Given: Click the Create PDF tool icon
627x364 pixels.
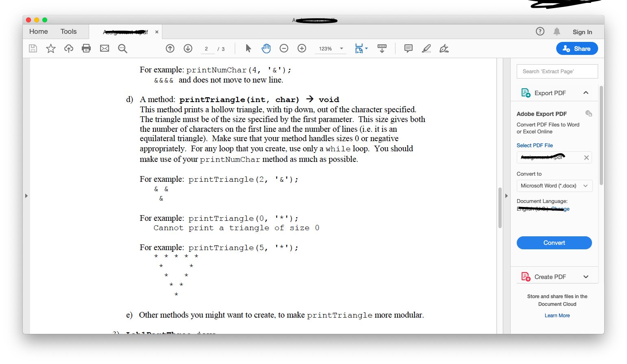Looking at the screenshot, I should point(526,277).
